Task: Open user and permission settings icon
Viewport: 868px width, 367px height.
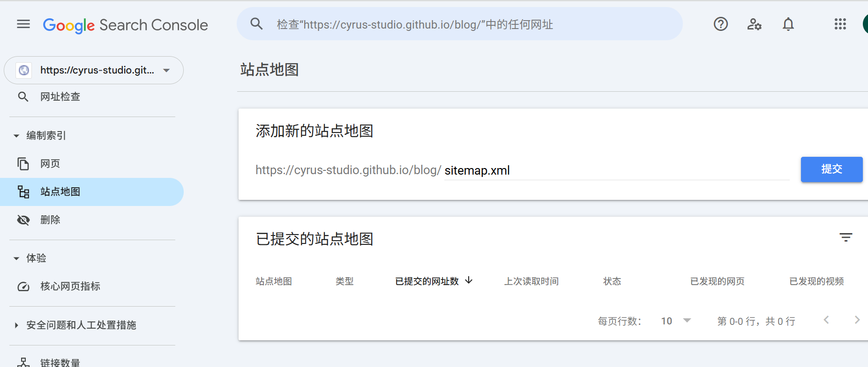Action: coord(755,24)
